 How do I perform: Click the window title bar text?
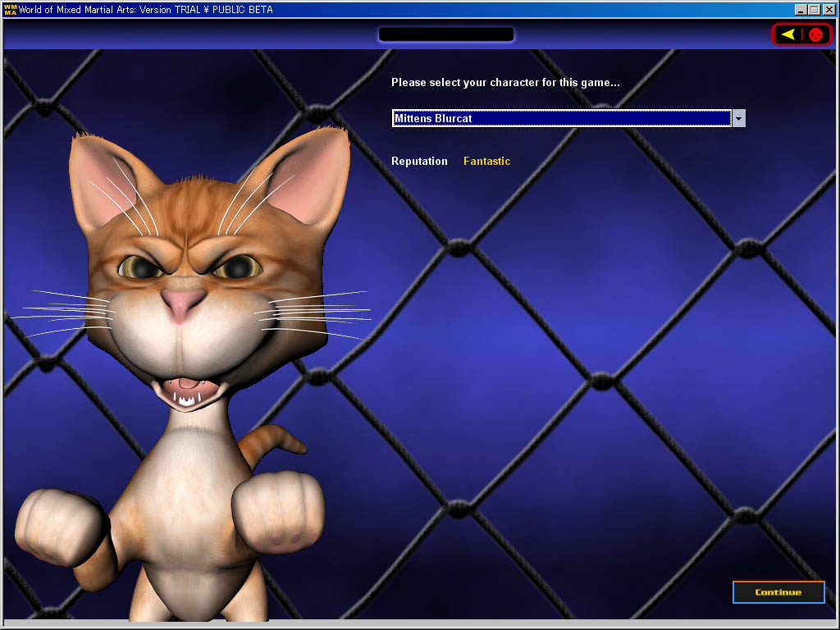click(x=146, y=10)
